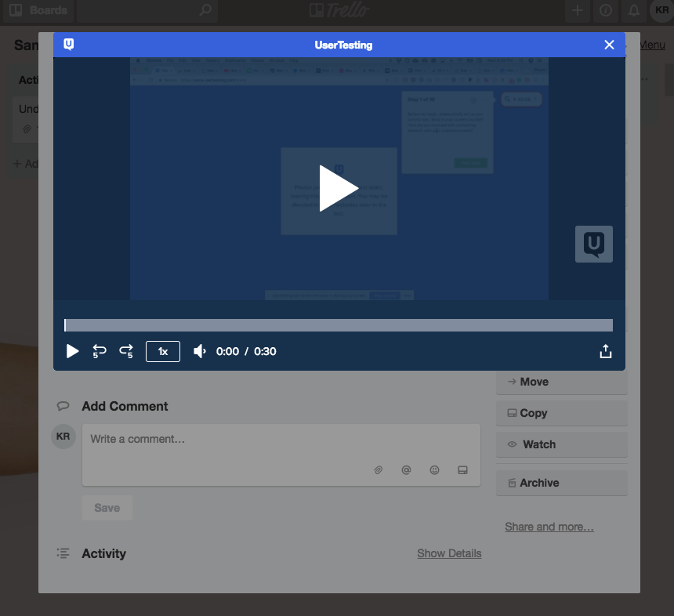Click the Move card button
This screenshot has width=674, height=616.
(x=562, y=382)
